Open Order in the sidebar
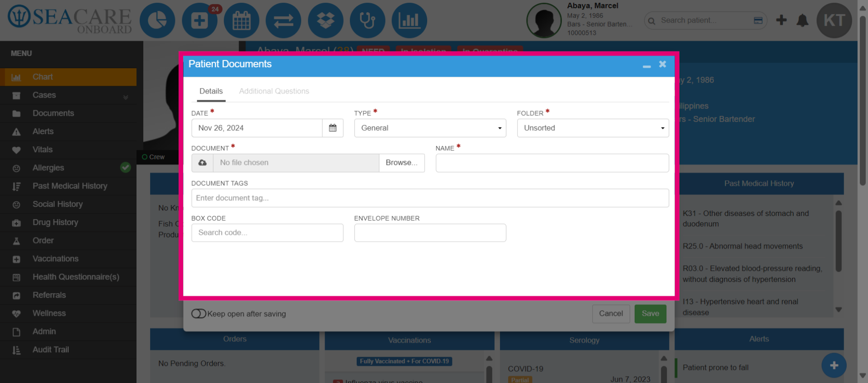Screen dimensions: 868x383 click(68, 241)
